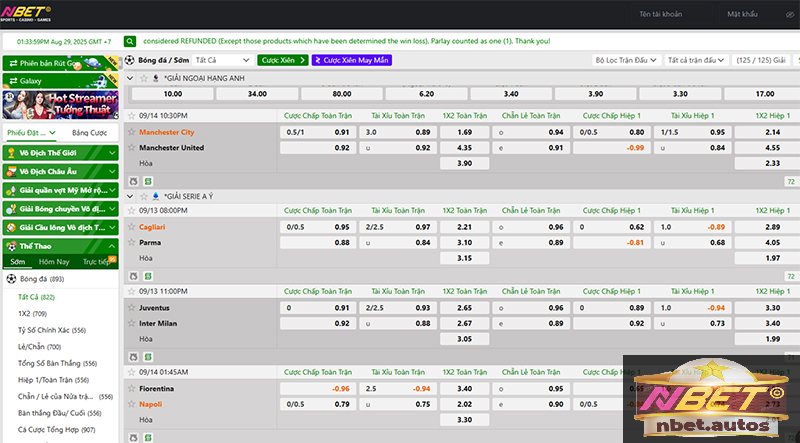Open the Hot Streamer Tướng Thuật banner
This screenshot has height=443, width=800.
pos(60,103)
